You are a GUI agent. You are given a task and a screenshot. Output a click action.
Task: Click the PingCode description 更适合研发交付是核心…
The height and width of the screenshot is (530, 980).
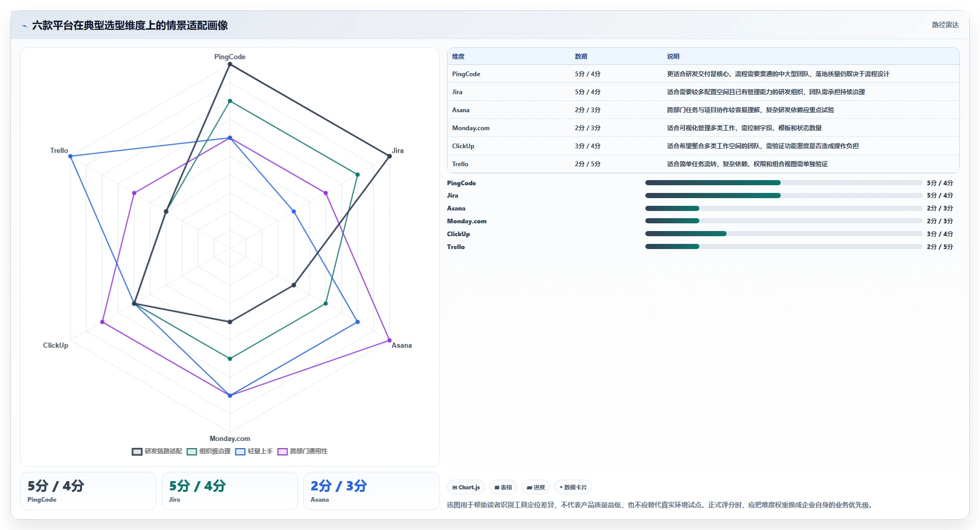[778, 74]
